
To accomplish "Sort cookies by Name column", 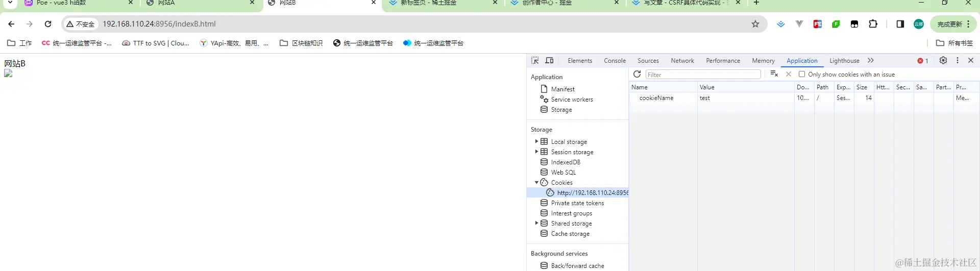I will coord(663,87).
